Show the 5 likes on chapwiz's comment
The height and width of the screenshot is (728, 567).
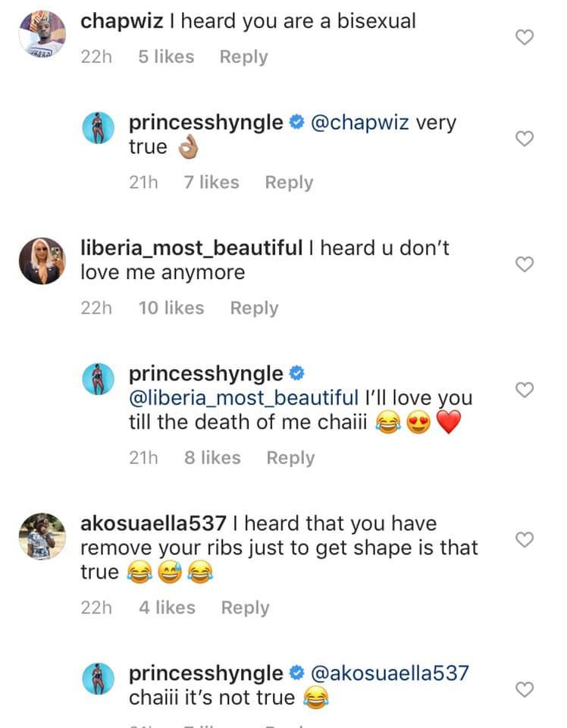tap(166, 57)
